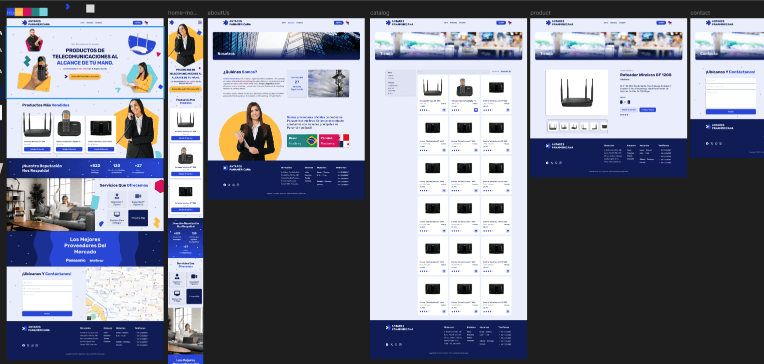
Task: Select the magenta color swatch at top
Action: click(27, 12)
